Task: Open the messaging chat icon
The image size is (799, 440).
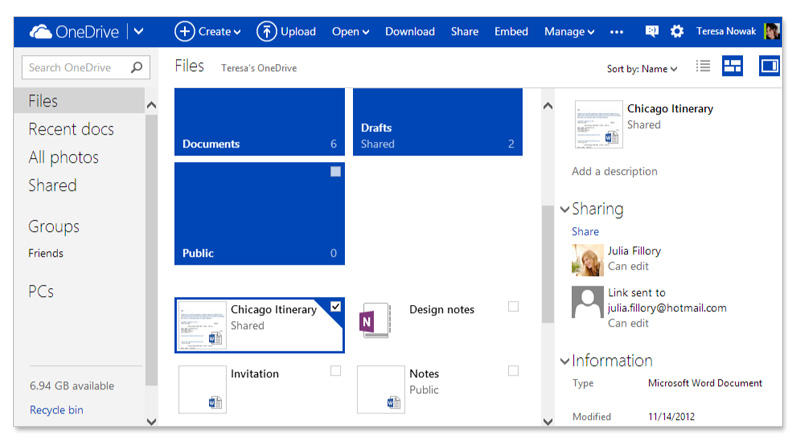Action: [652, 32]
